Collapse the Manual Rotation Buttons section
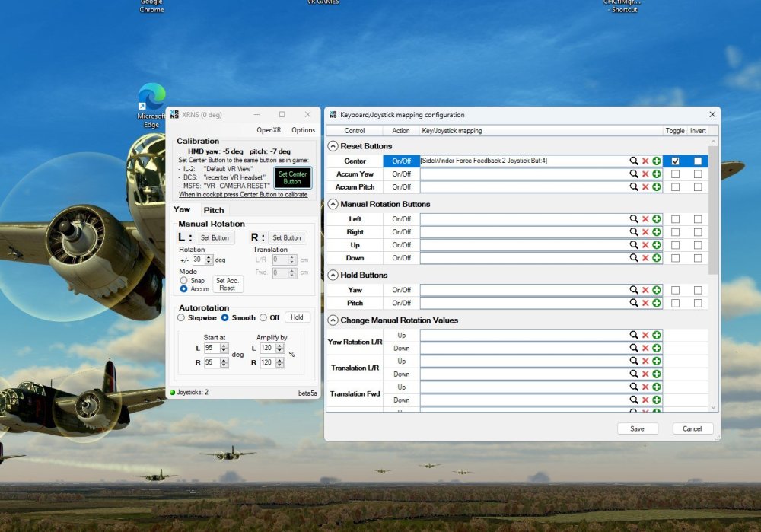The height and width of the screenshot is (532, 761). [x=333, y=204]
